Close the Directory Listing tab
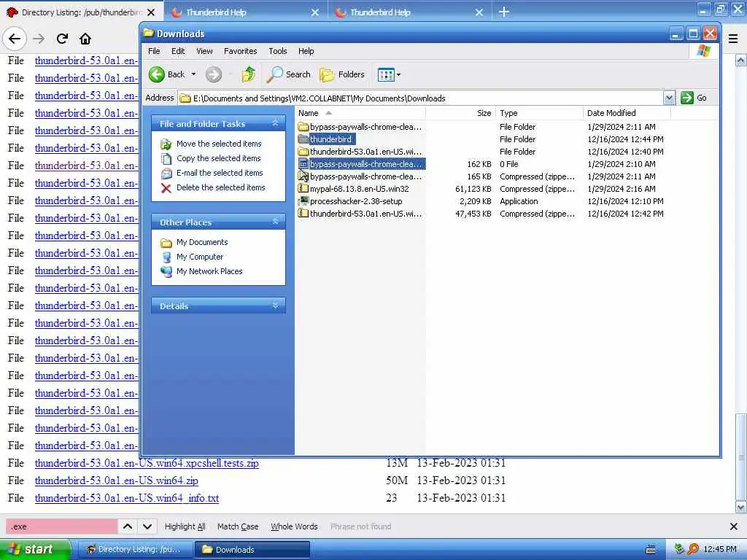This screenshot has height=560, width=747. tap(151, 12)
